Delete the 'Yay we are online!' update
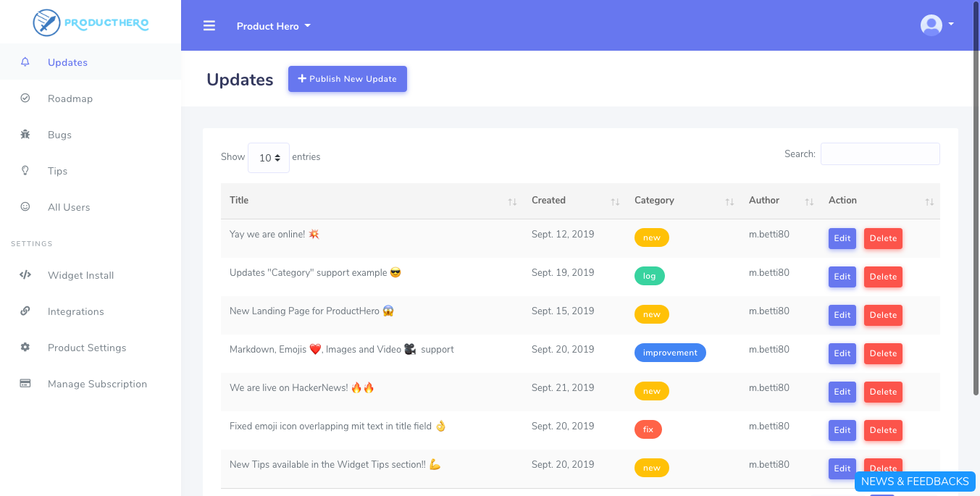Viewport: 980px width, 496px height. point(883,238)
